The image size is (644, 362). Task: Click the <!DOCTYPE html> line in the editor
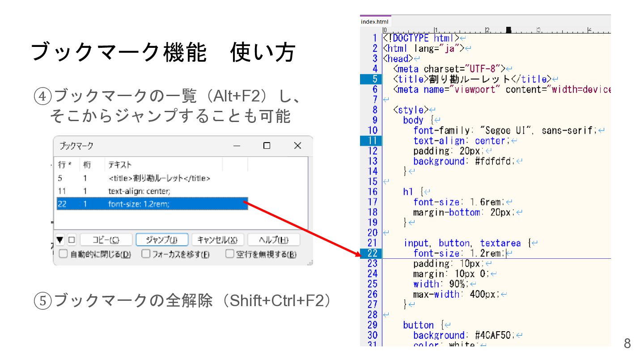[x=421, y=38]
